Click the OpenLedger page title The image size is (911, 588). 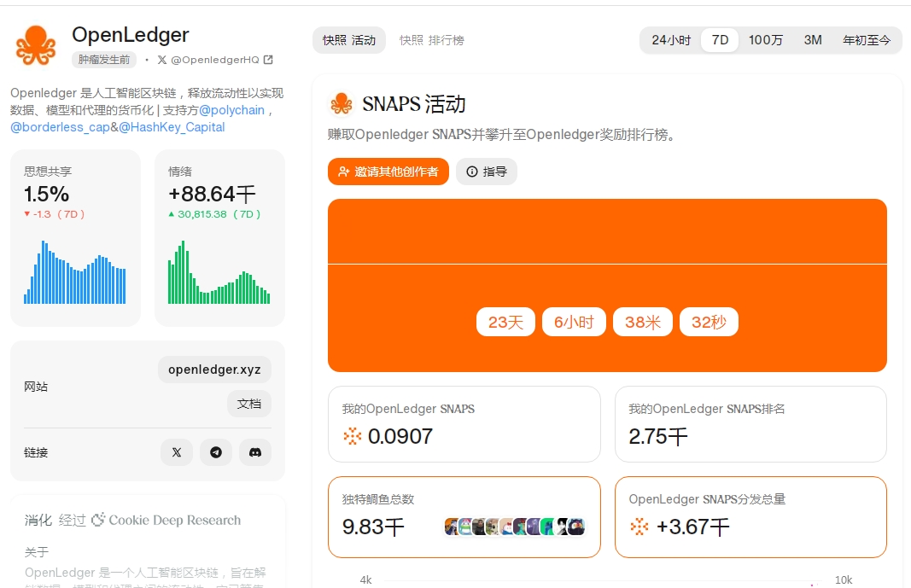130,35
